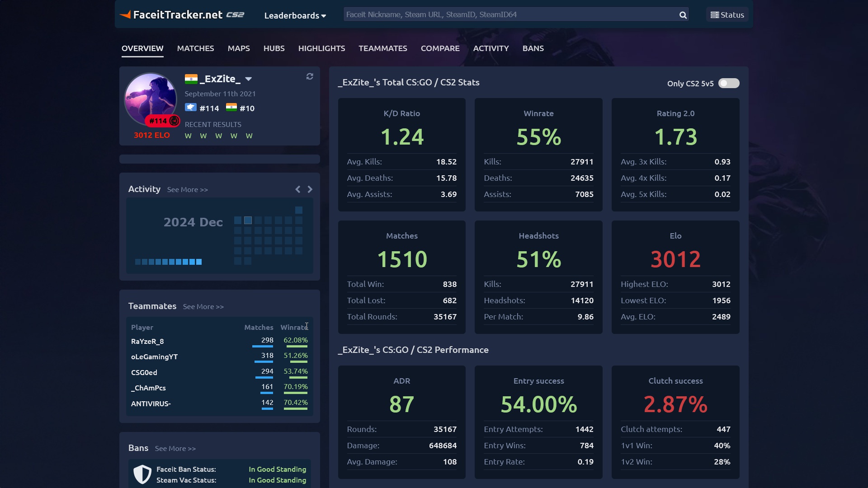Click the previous activity month arrow

click(x=297, y=189)
